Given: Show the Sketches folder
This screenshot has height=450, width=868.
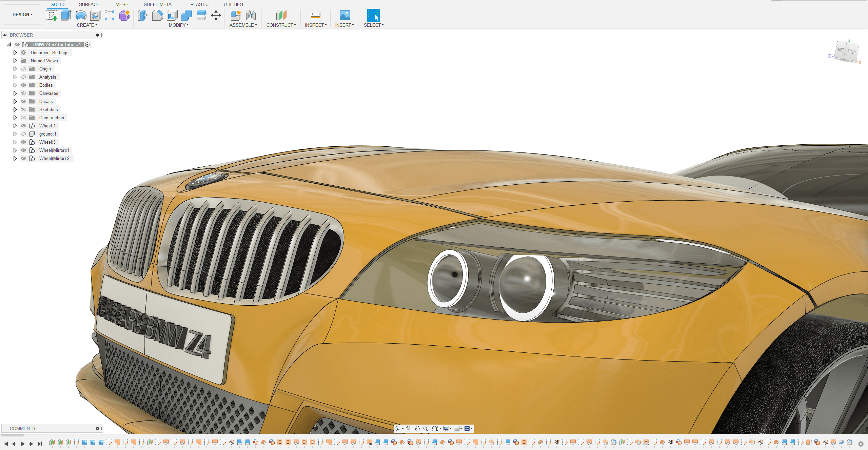Looking at the screenshot, I should [x=23, y=109].
